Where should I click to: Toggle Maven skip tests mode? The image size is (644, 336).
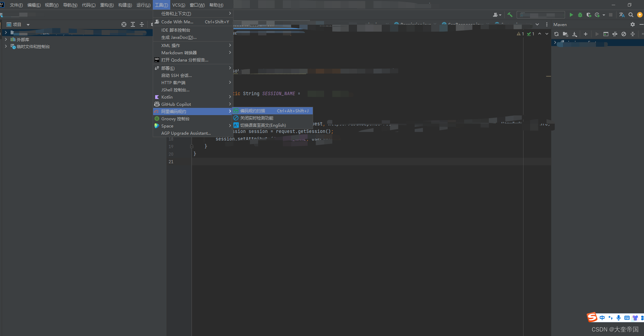pos(624,34)
